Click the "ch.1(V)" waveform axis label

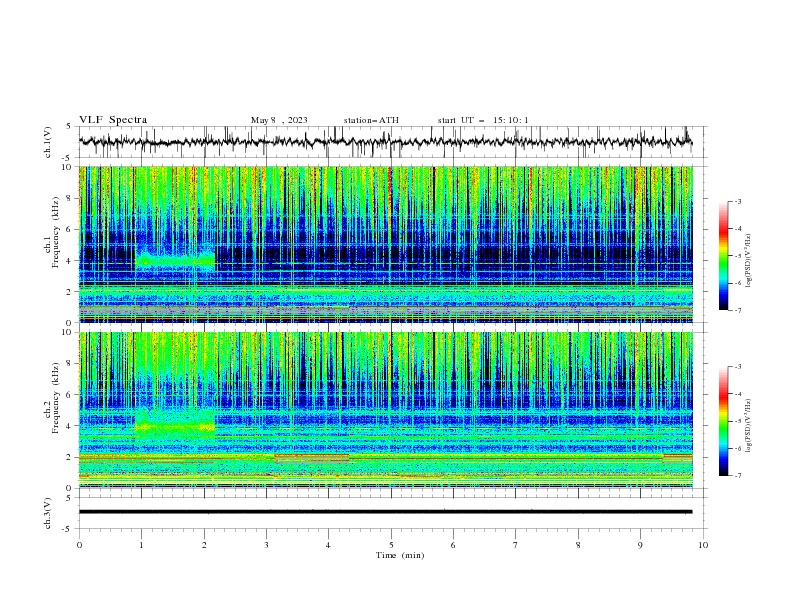[x=48, y=142]
